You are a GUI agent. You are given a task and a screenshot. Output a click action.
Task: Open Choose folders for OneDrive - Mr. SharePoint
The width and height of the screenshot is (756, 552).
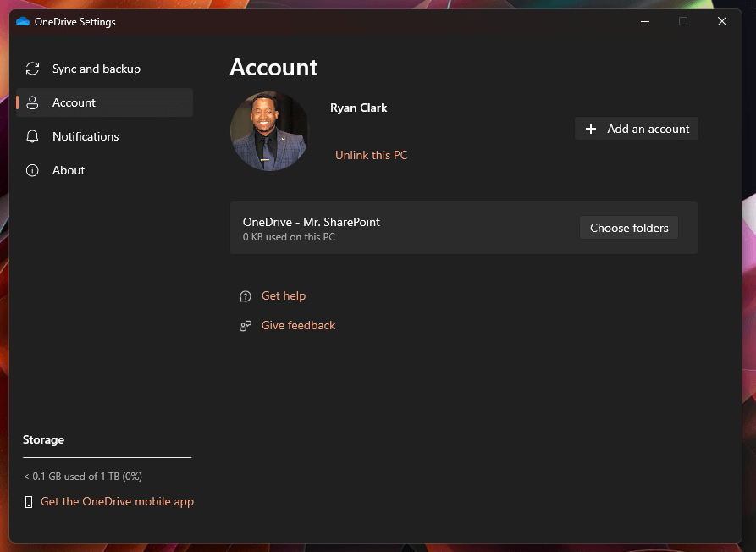pyautogui.click(x=629, y=228)
